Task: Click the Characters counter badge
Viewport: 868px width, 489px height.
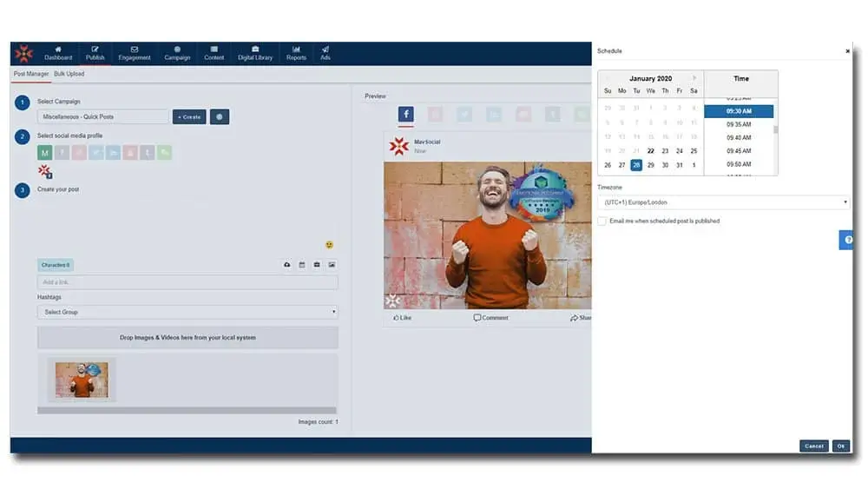Action: (56, 265)
